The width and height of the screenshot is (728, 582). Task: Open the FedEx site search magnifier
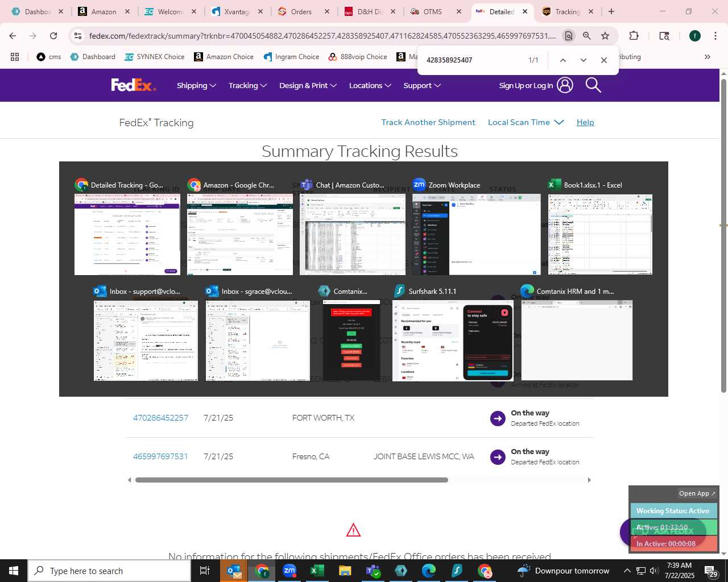tap(593, 85)
